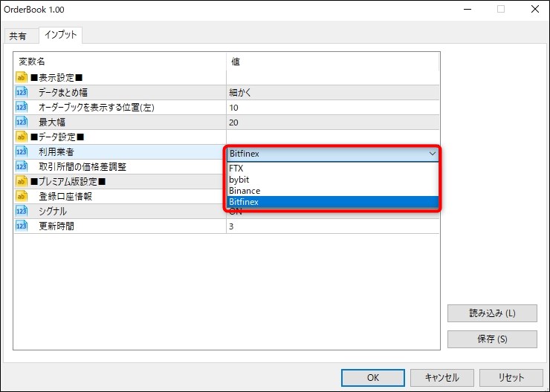Viewport: 550px width, 392px height.
Task: Click the 読み込み (L) button
Action: [492, 313]
